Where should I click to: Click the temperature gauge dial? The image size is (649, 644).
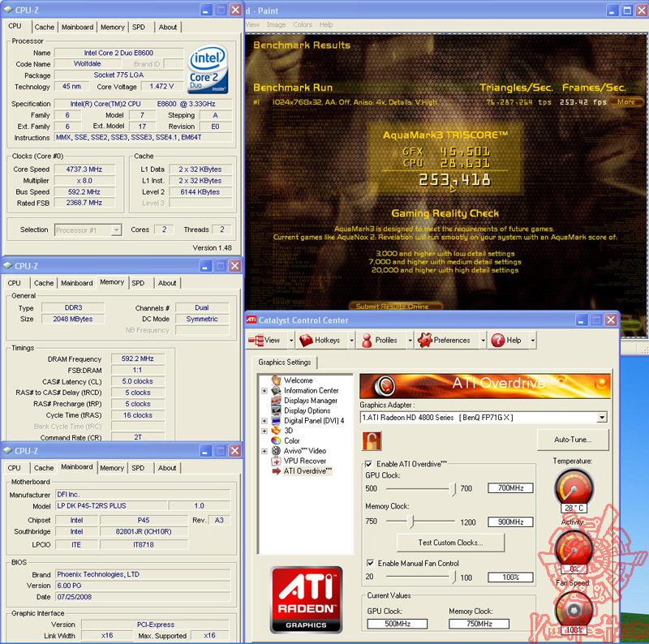(x=574, y=487)
